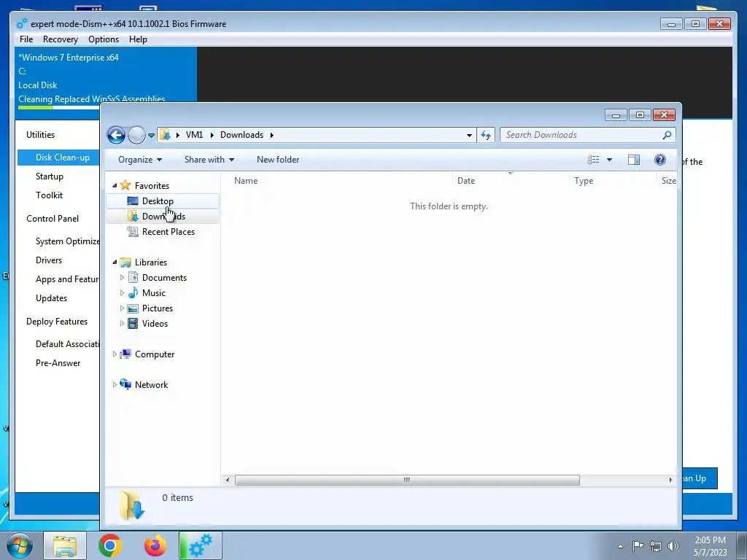Change the view with the view icon
Screen dimensions: 747x560
pyautogui.click(x=593, y=160)
